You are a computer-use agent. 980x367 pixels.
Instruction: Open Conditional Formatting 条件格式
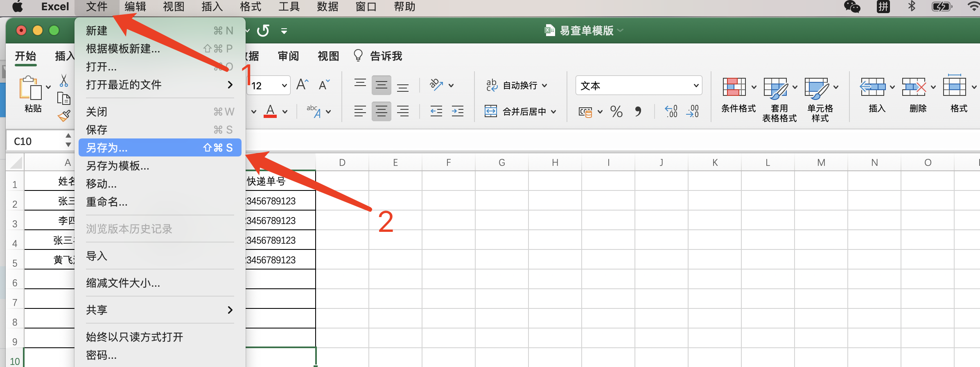coord(738,95)
